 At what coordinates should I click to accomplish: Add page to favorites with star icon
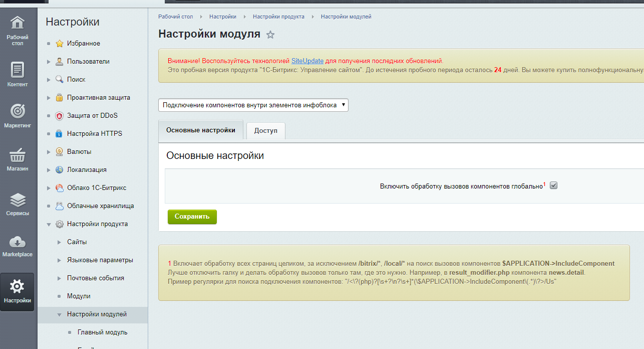(270, 35)
